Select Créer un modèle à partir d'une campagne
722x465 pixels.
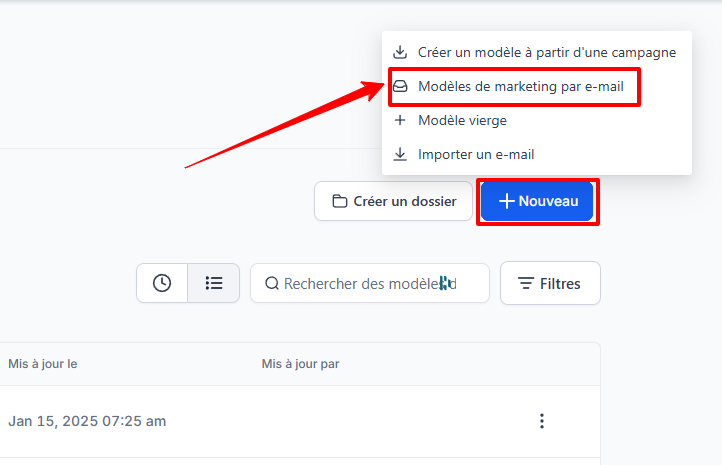tap(546, 52)
